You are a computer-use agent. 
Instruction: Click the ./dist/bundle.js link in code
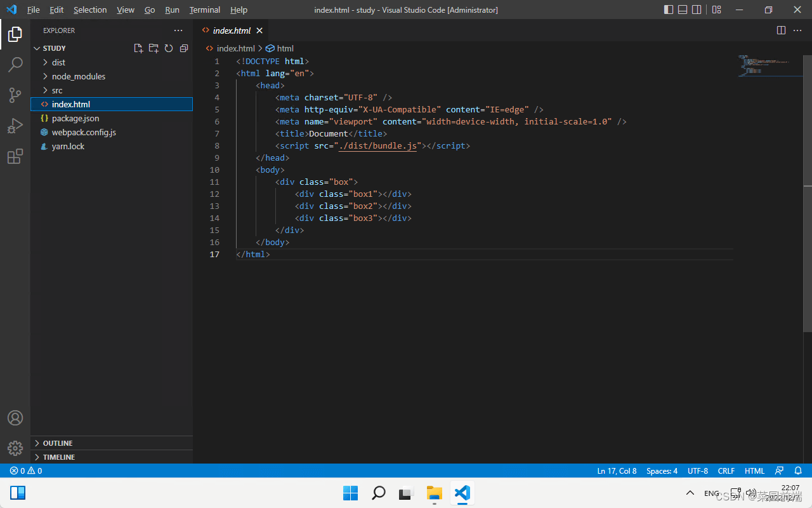377,145
